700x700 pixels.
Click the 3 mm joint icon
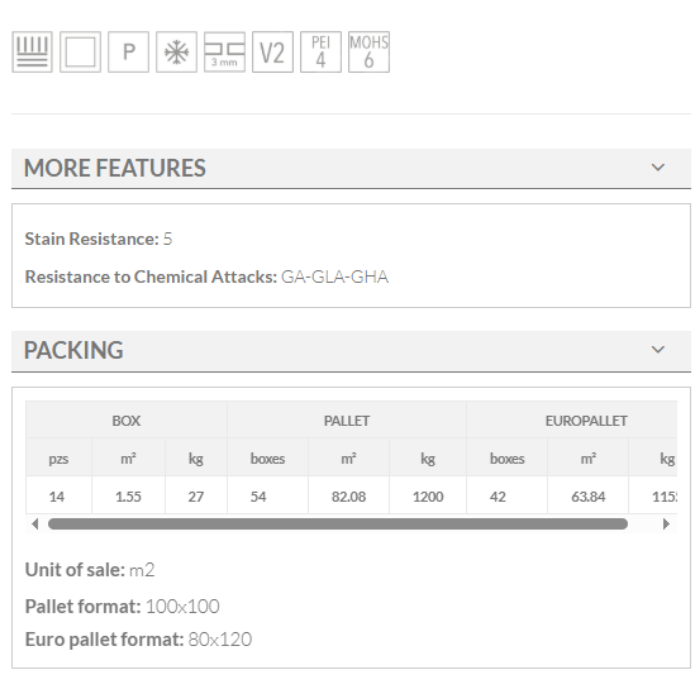224,53
